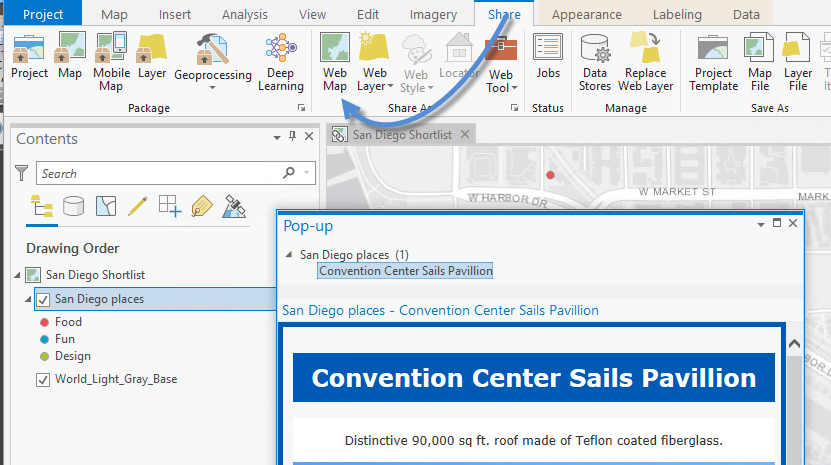Viewport: 831px width, 465px height.
Task: Open the Project tab
Action: 43,14
